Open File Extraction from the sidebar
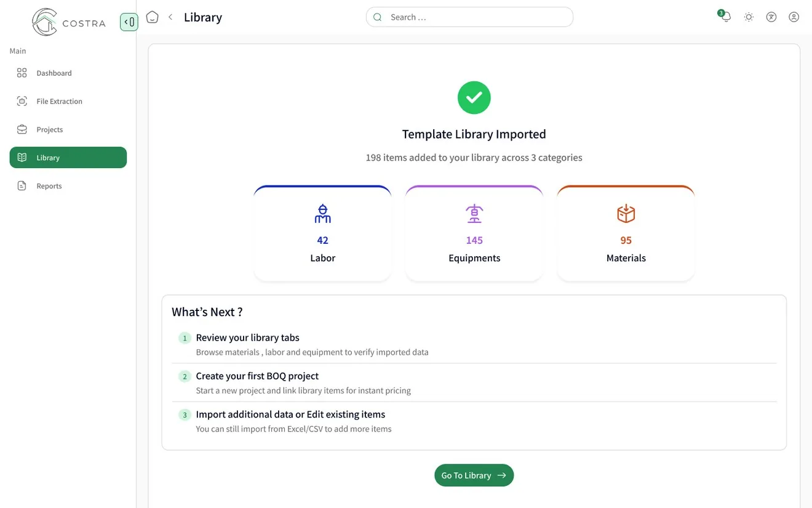The width and height of the screenshot is (812, 508). 68,101
